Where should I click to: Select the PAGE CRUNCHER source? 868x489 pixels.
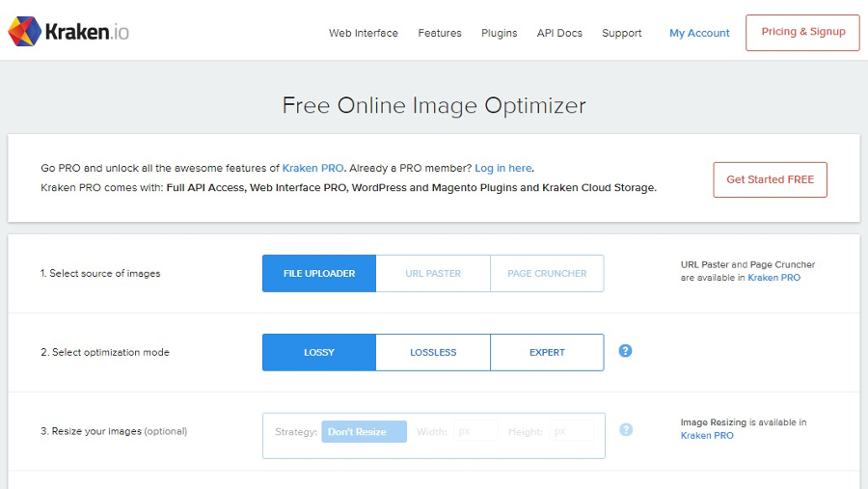pos(547,274)
